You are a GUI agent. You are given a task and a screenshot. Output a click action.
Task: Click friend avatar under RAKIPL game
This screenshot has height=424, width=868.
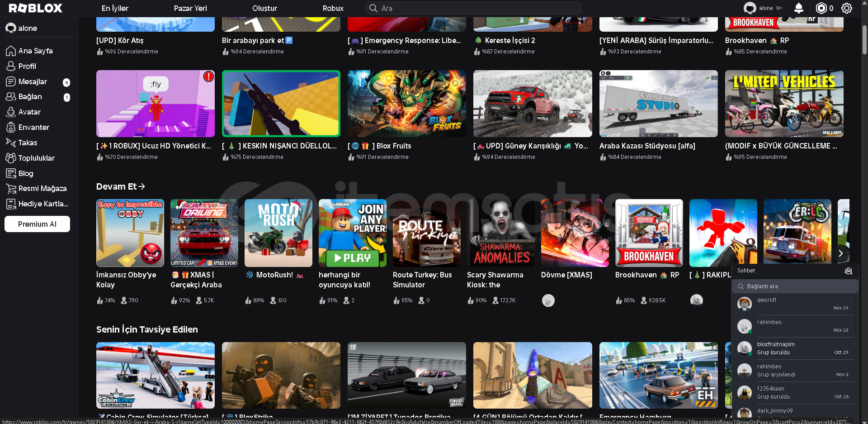[x=697, y=300]
